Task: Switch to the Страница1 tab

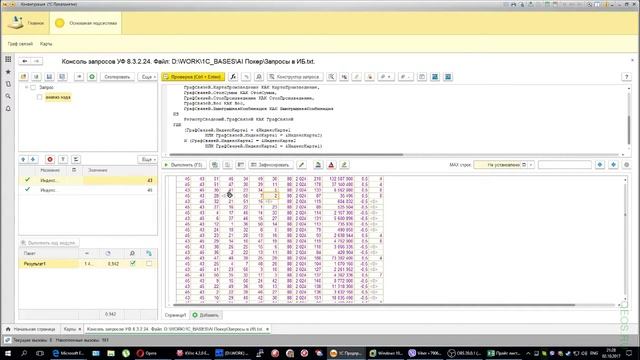Action: (x=175, y=315)
